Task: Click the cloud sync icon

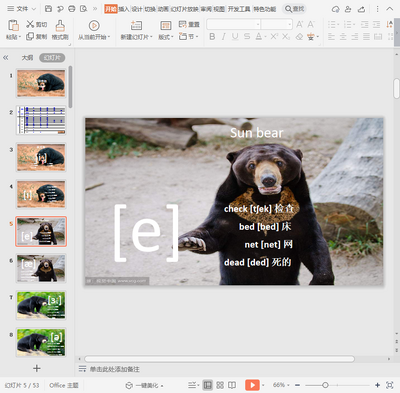Action: pos(336,9)
